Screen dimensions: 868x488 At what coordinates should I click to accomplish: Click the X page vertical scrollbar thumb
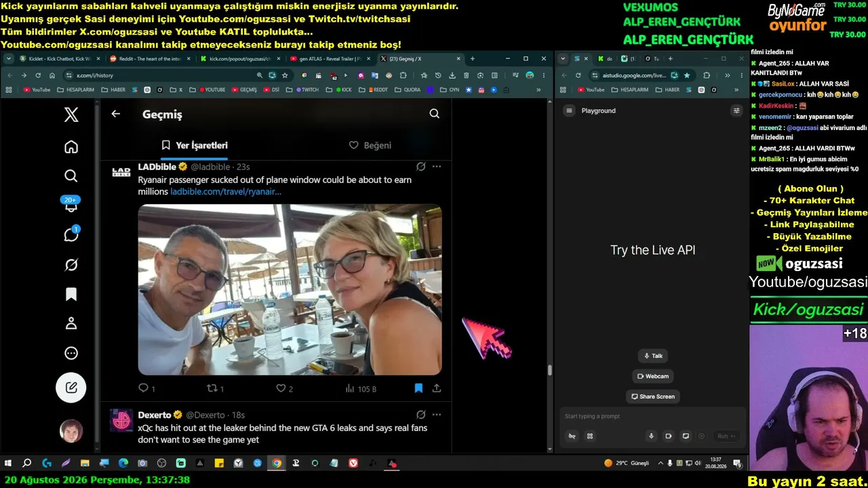click(x=549, y=370)
